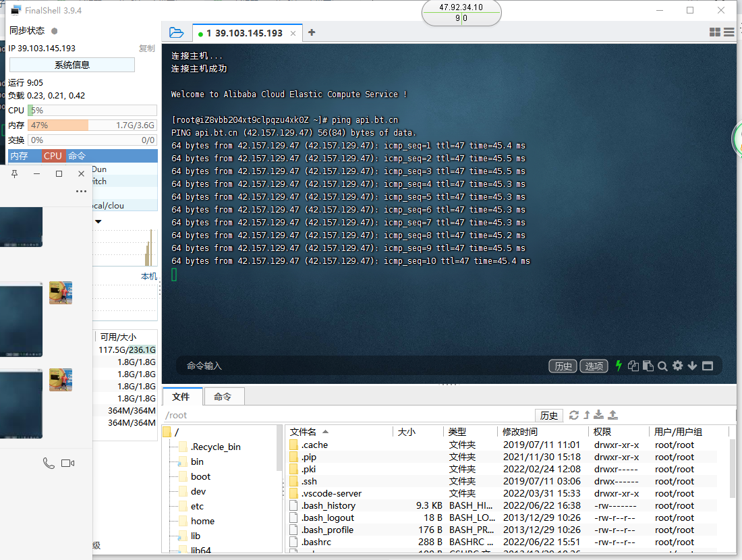Select the bin folder in tree
Viewport: 742px width, 560px height.
(192, 461)
